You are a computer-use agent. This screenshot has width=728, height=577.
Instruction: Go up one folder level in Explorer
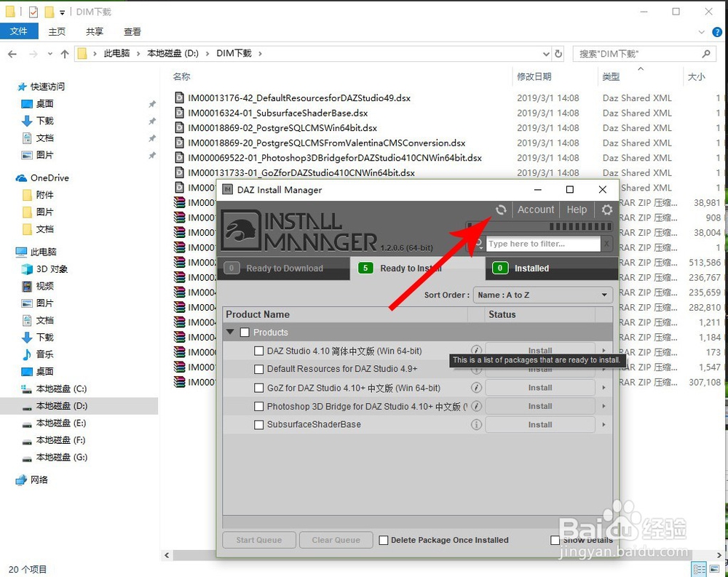click(65, 54)
